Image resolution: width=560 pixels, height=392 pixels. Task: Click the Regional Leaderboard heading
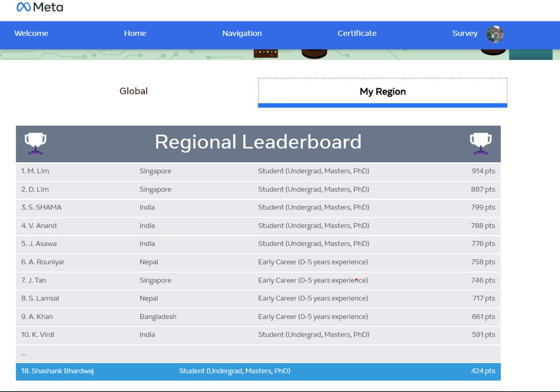click(258, 142)
